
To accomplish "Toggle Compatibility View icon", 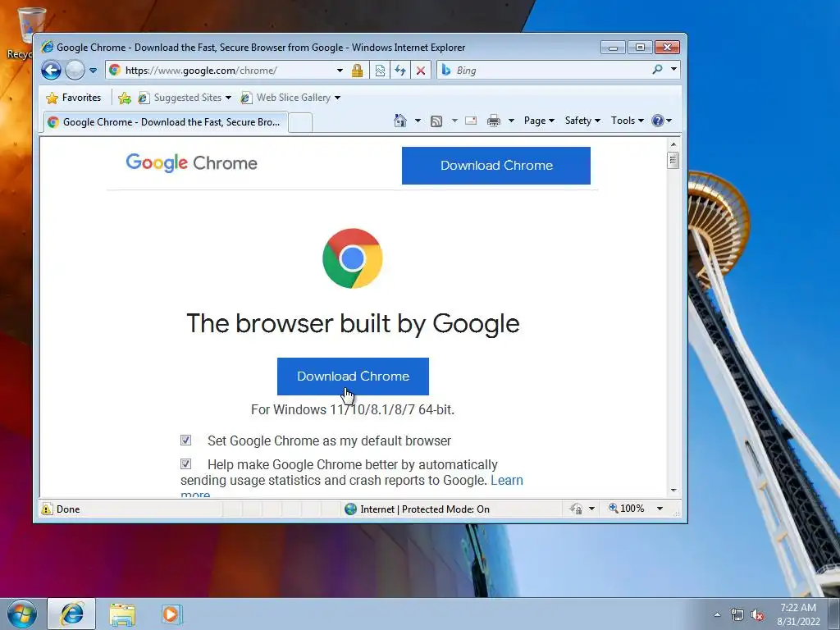I will click(x=380, y=71).
